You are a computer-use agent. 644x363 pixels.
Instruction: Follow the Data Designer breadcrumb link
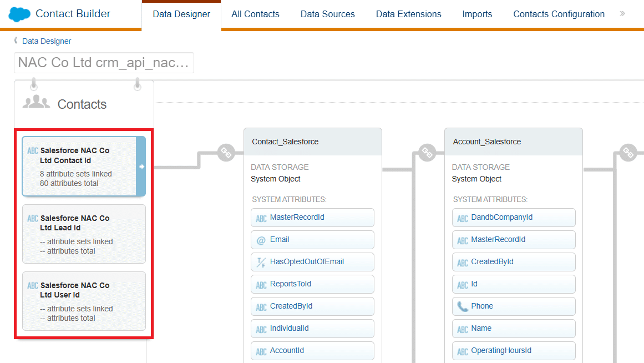pos(47,41)
